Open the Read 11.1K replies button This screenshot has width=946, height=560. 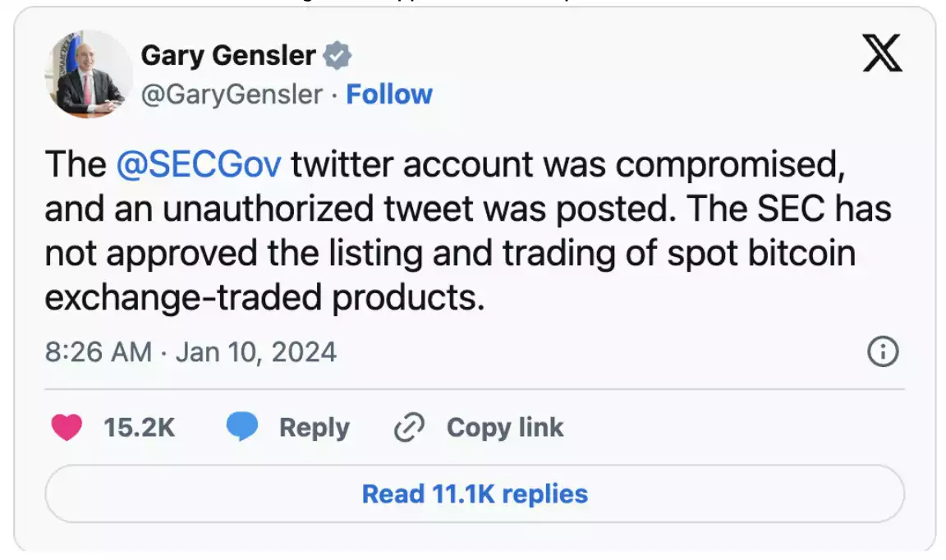click(475, 493)
